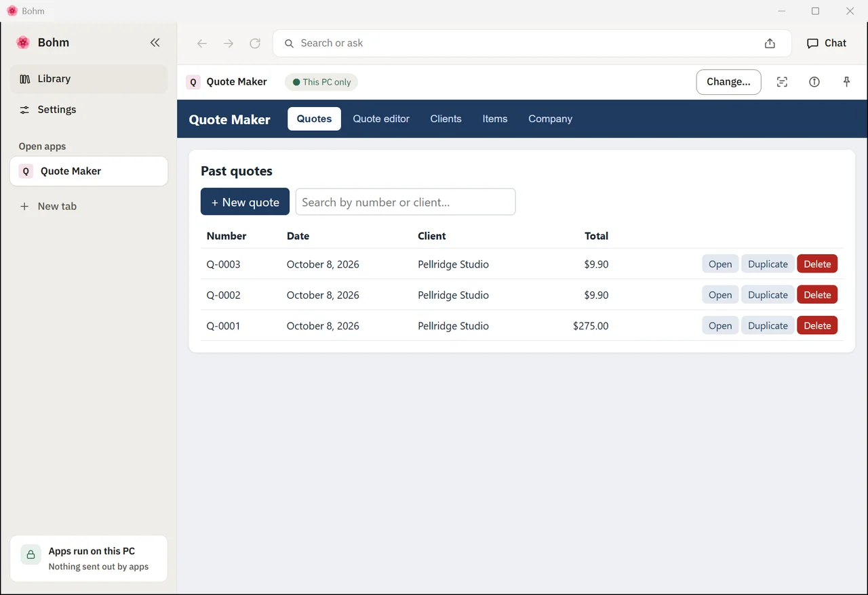Delete quote Q-0001
868x595 pixels.
click(x=817, y=325)
